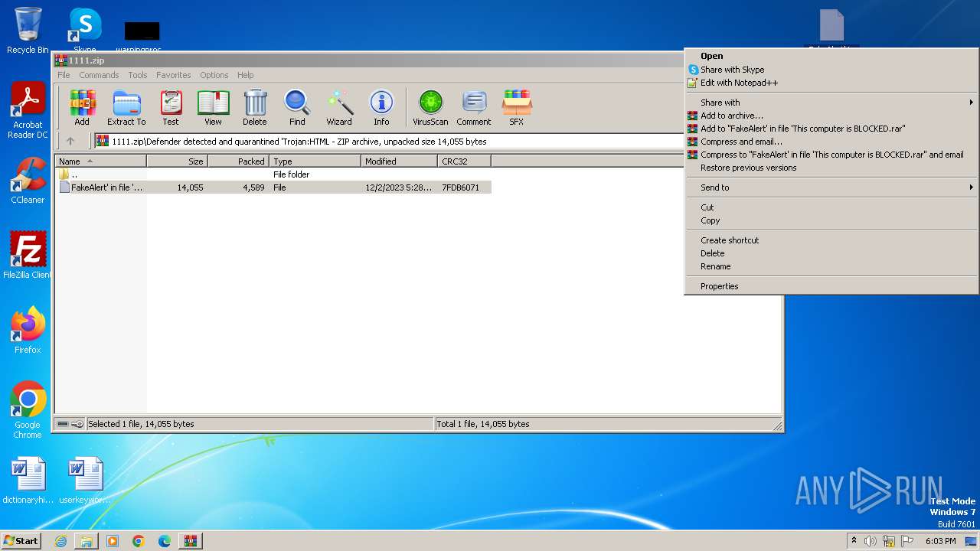The image size is (980, 551).
Task: Open Acrobat Reader DC shortcut
Action: [x=28, y=111]
